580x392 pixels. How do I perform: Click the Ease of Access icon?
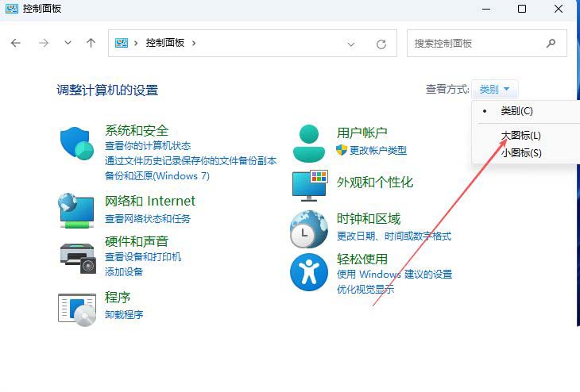tap(309, 272)
